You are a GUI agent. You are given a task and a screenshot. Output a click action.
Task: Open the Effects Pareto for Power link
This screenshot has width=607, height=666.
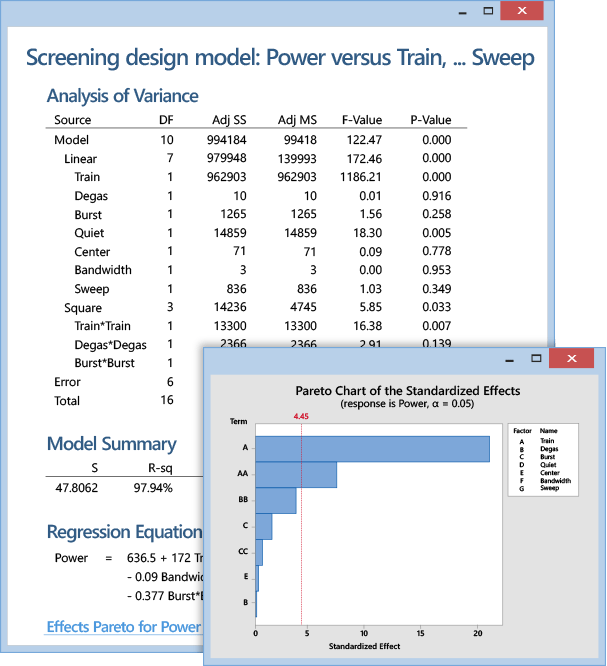click(x=124, y=627)
